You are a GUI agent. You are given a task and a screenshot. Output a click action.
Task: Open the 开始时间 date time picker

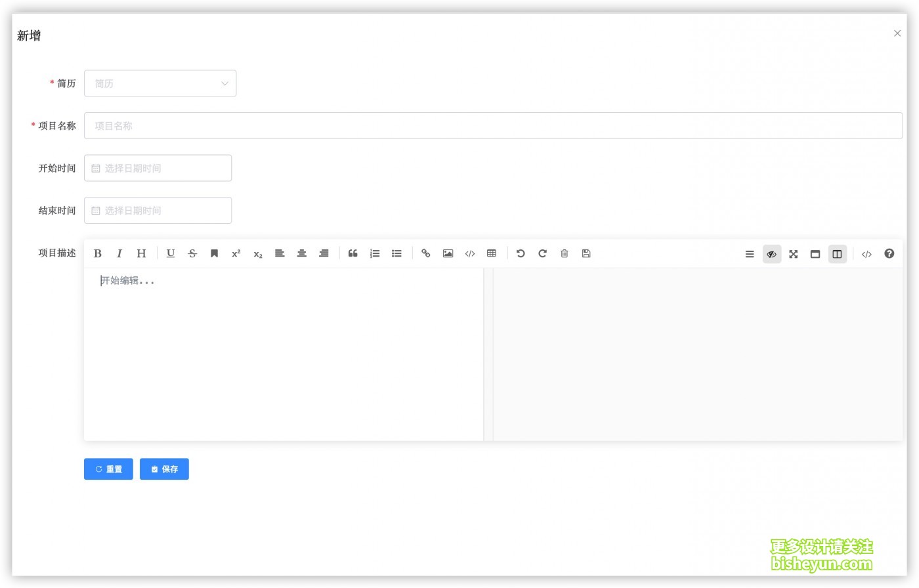[x=158, y=168]
